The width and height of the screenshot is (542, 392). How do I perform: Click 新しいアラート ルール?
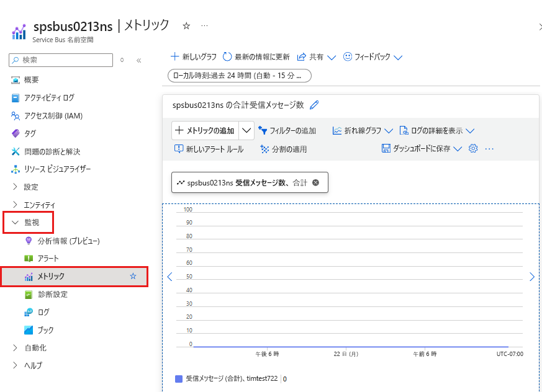coord(209,149)
